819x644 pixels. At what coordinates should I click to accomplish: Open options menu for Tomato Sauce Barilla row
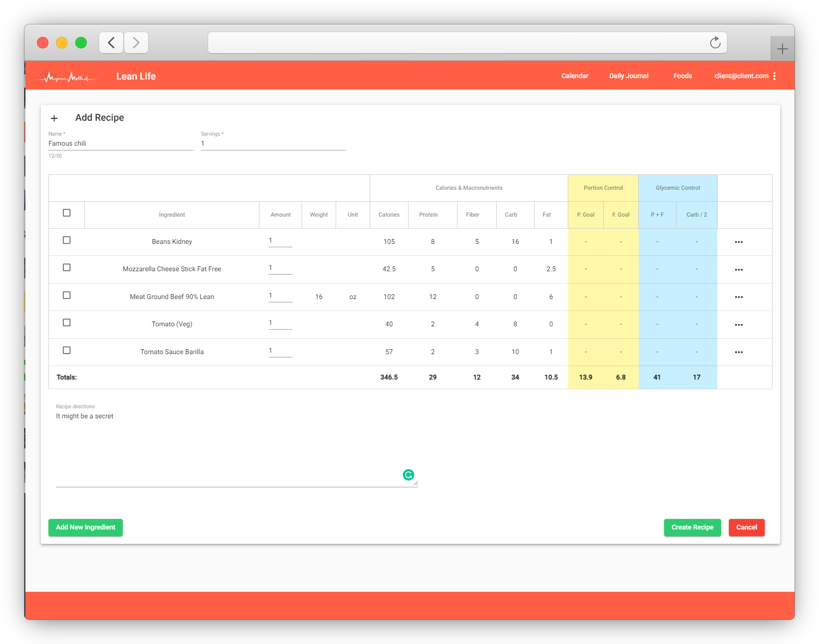point(739,352)
